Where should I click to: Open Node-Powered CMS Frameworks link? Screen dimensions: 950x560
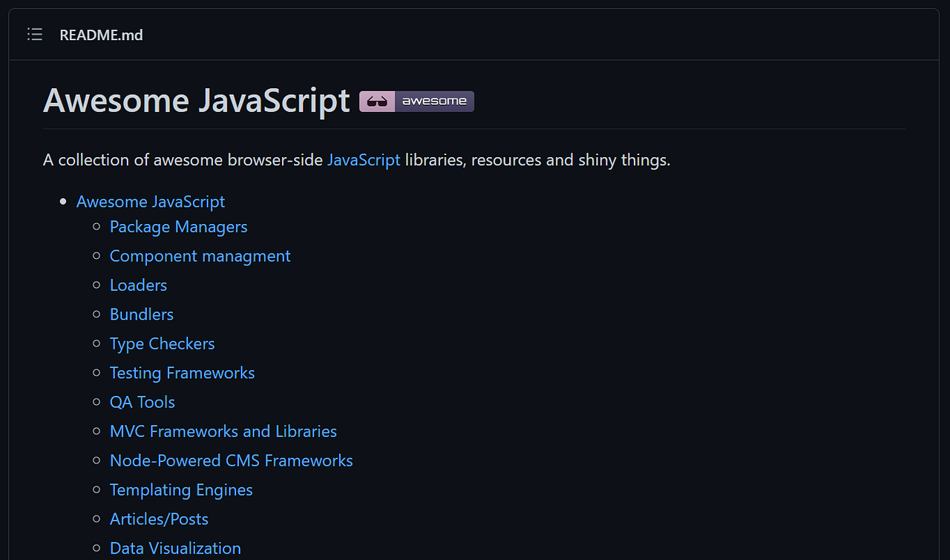pyautogui.click(x=231, y=461)
